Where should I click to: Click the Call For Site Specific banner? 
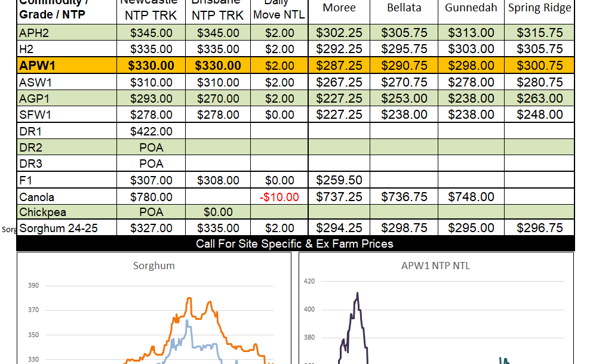tap(295, 243)
